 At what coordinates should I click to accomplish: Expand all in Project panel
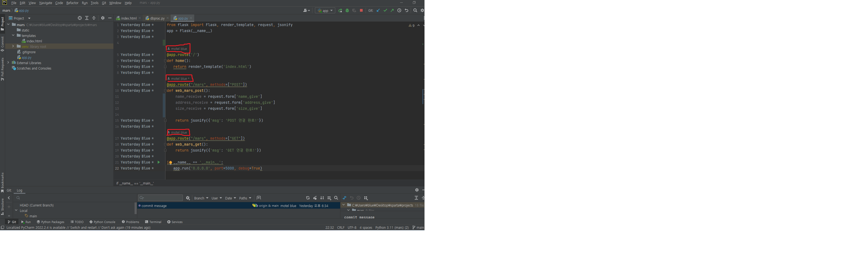tap(87, 18)
